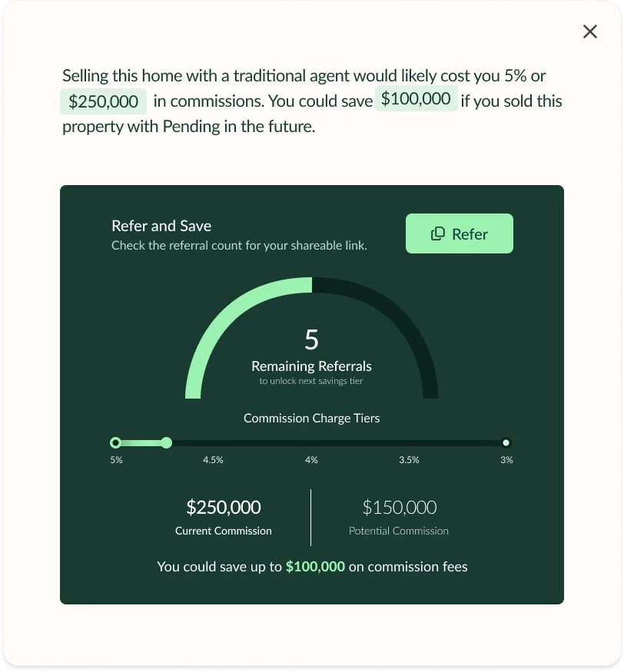Click the 4.5% commission tier label
This screenshot has height=672, width=624.
213,460
